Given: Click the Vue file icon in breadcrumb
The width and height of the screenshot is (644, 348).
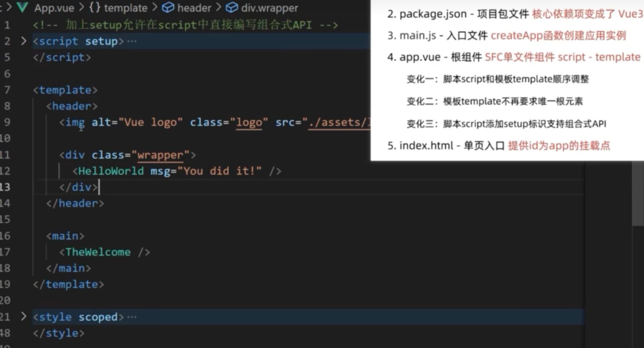Looking at the screenshot, I should 22,7.
